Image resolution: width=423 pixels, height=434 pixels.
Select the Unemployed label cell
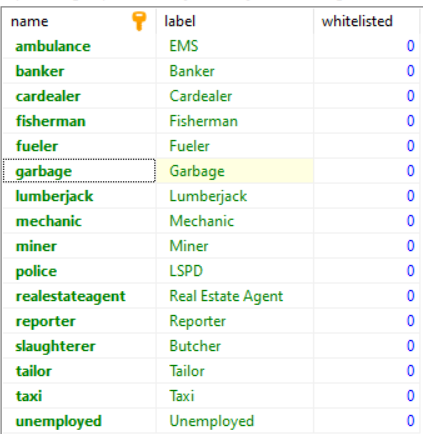(x=235, y=421)
